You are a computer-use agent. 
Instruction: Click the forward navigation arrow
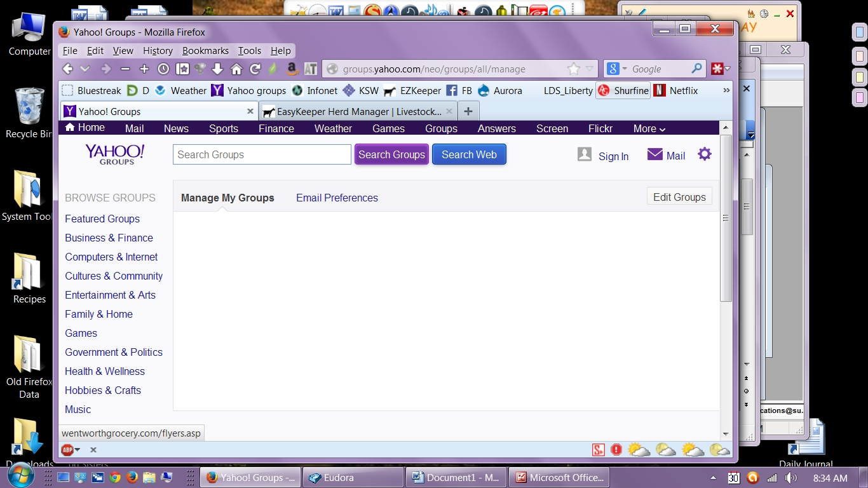pyautogui.click(x=105, y=69)
